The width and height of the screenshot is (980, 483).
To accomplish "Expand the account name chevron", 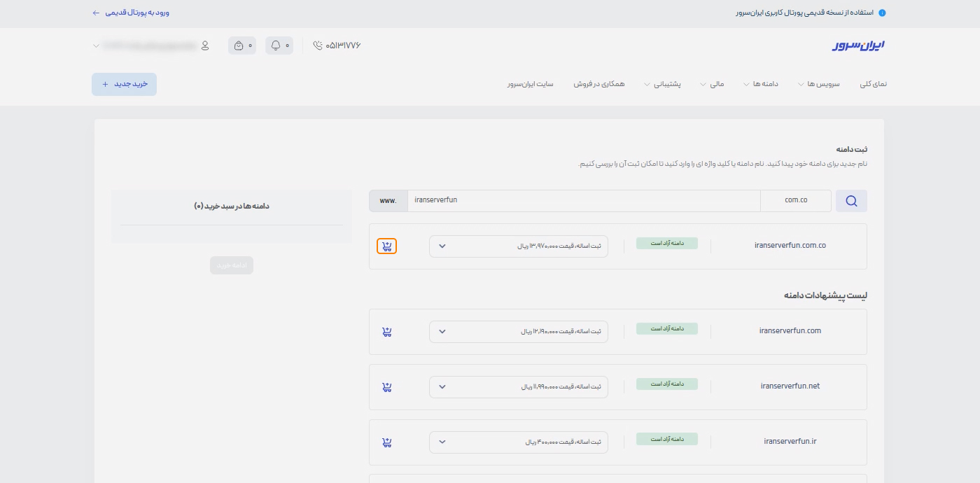I will point(96,45).
